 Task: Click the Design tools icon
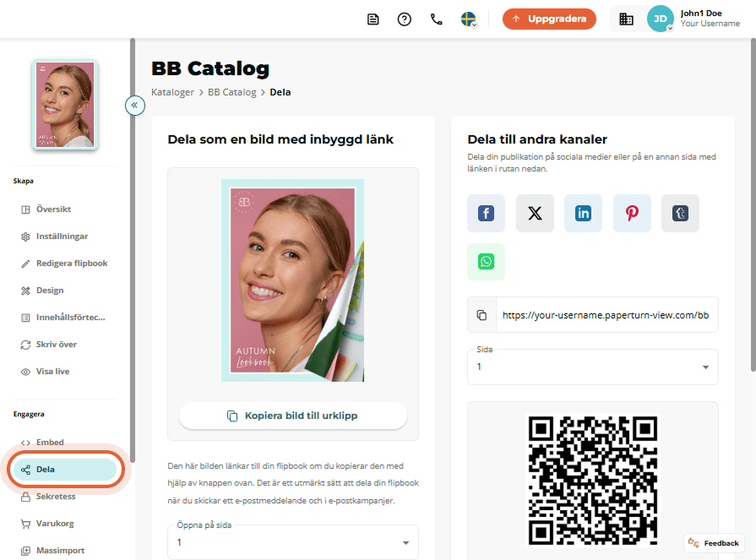click(25, 291)
